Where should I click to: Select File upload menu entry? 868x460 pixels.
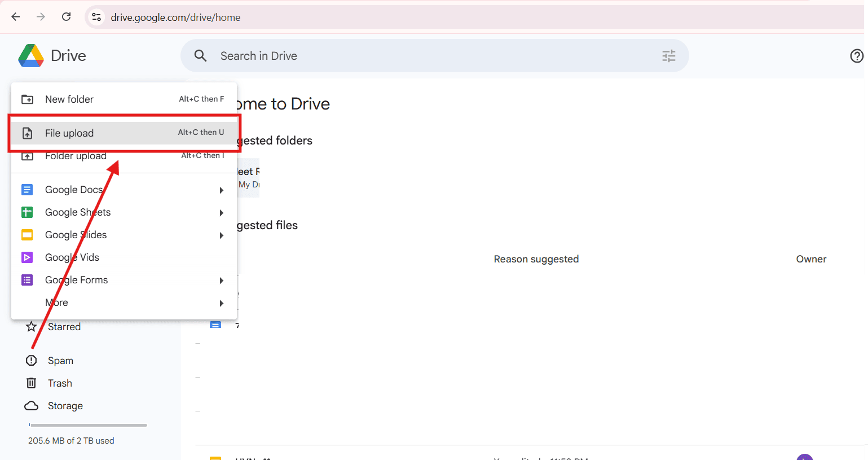(x=124, y=133)
